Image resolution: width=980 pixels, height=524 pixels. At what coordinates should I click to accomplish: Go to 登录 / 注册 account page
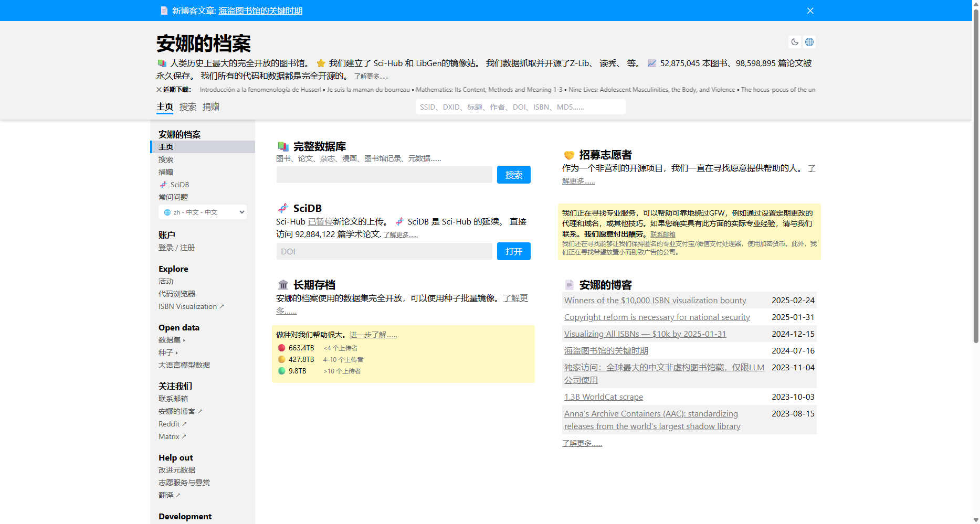(176, 248)
